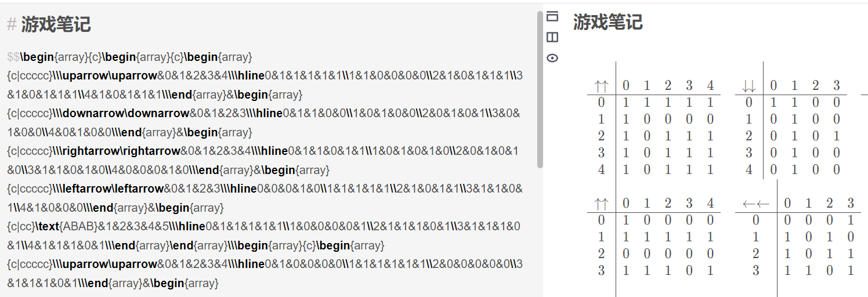Screen dimensions: 868x297
Task: Click the $$ math delimiter in source
Action: pyautogui.click(x=13, y=57)
